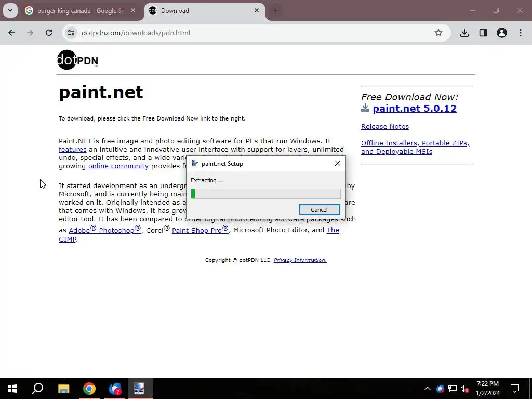Click the "Free Download Now:" text
The image size is (532, 399).
point(409,97)
